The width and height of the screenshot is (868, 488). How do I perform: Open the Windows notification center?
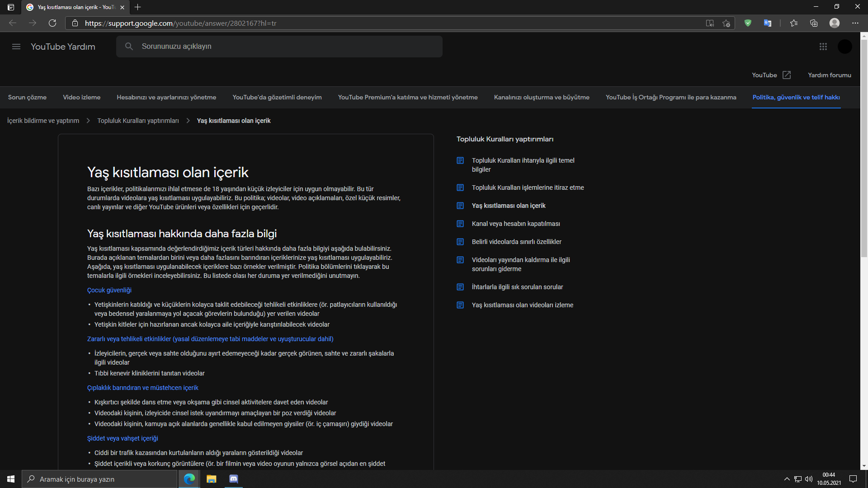click(853, 479)
